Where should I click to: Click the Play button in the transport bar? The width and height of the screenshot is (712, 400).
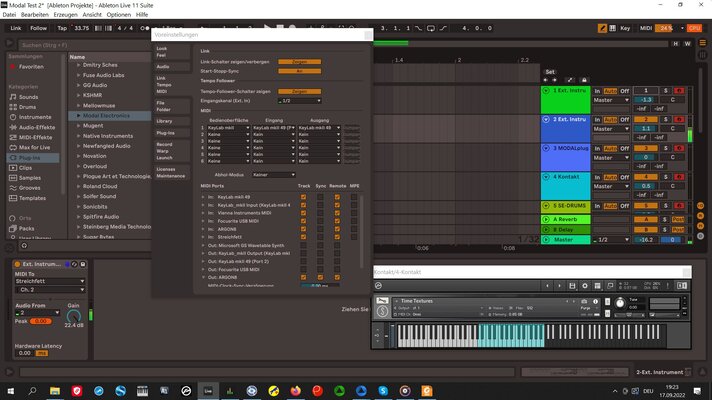coord(267,28)
